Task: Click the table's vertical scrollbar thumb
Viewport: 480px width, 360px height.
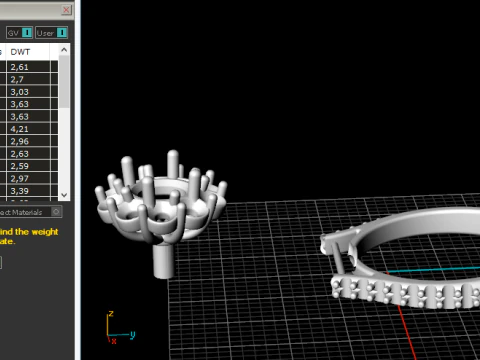Action: (64, 82)
